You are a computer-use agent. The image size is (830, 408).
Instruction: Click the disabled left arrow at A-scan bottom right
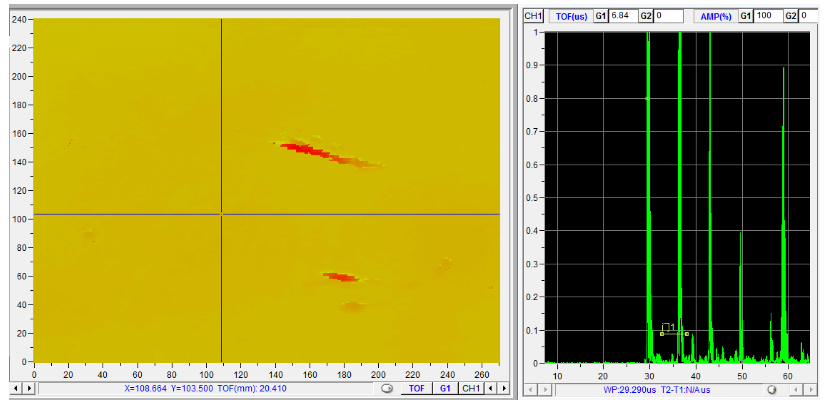click(797, 389)
